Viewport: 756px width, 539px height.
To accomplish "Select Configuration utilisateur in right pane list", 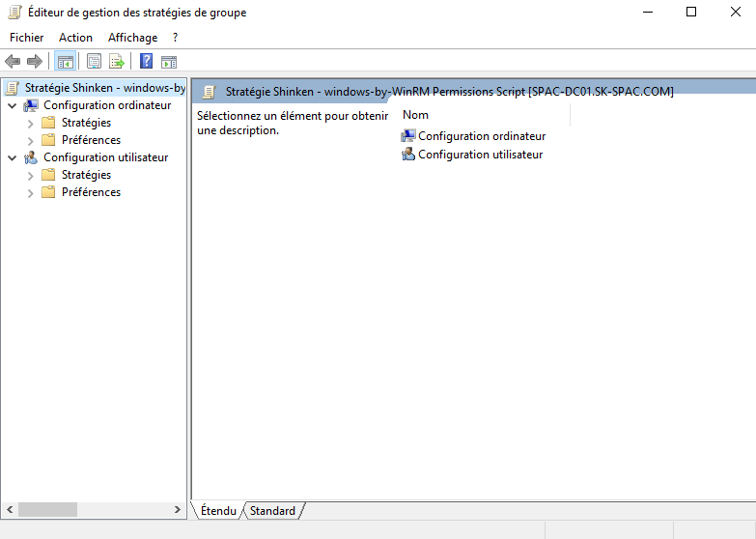I will tap(480, 155).
